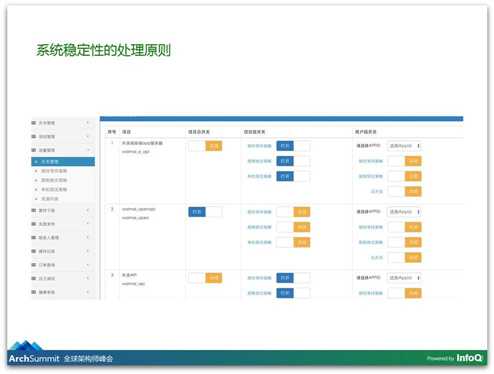The image size is (494, 374).
Task: Toggle second user-group switch in row 1
Action: click(x=405, y=176)
